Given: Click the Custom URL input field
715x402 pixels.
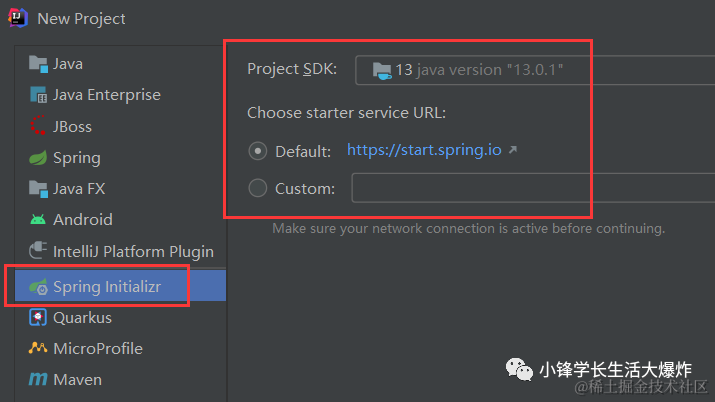Looking at the screenshot, I should click(x=533, y=187).
